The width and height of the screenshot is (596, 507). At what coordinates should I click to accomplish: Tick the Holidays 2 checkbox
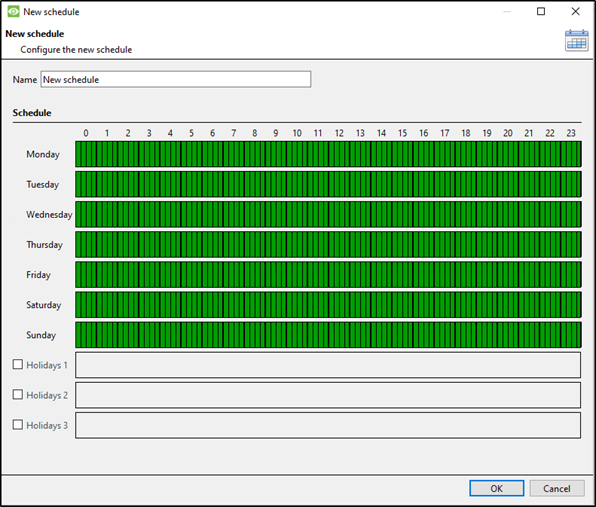(18, 395)
